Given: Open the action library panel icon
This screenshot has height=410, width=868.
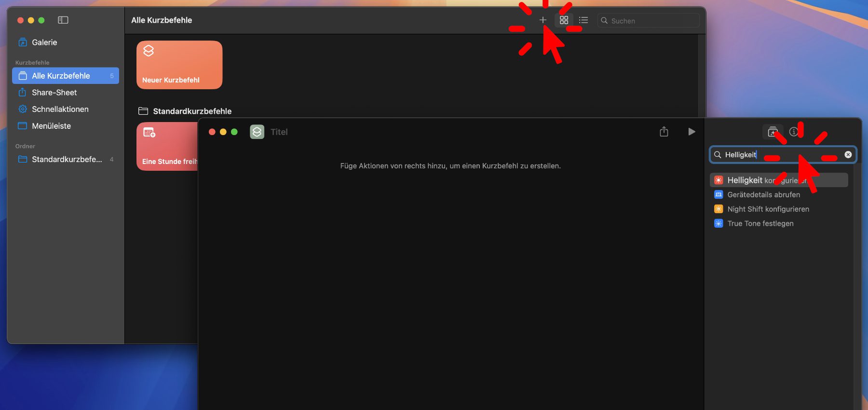Looking at the screenshot, I should [773, 132].
